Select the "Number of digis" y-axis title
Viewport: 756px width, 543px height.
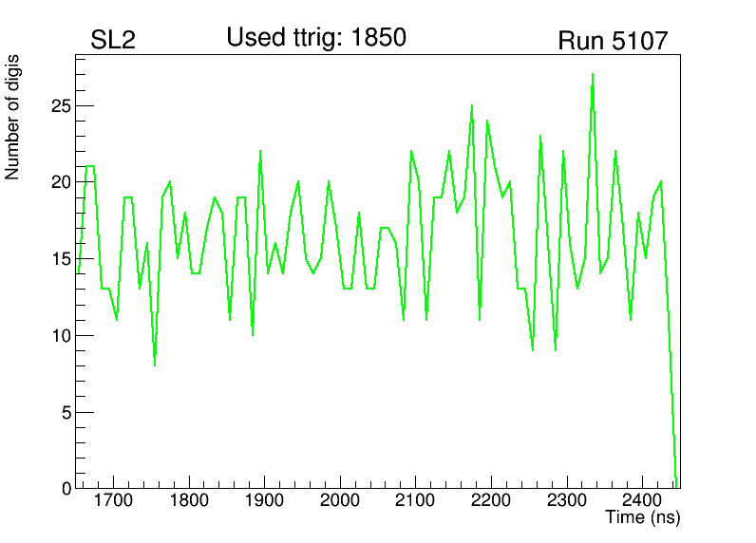pyautogui.click(x=13, y=118)
